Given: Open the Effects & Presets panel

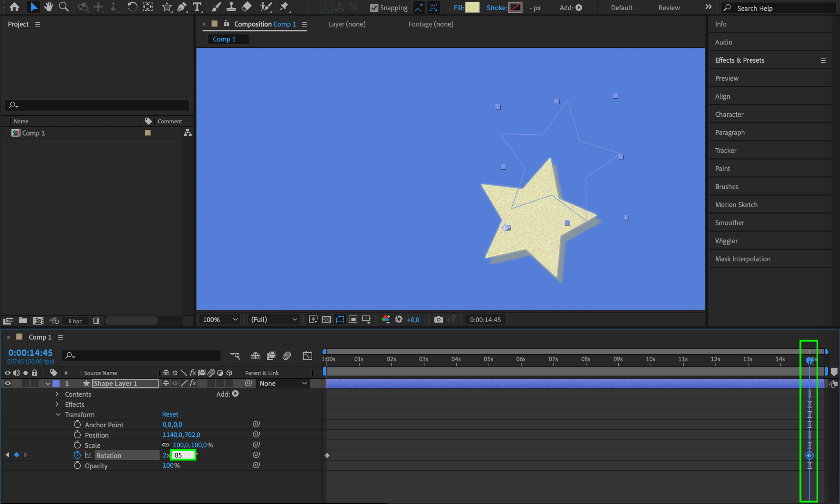Looking at the screenshot, I should pyautogui.click(x=740, y=60).
